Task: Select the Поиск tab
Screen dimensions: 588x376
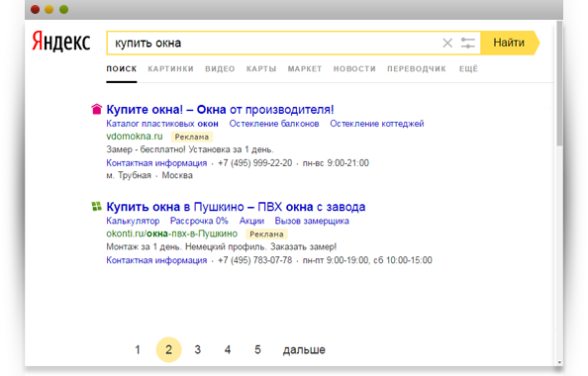Action: tap(122, 69)
